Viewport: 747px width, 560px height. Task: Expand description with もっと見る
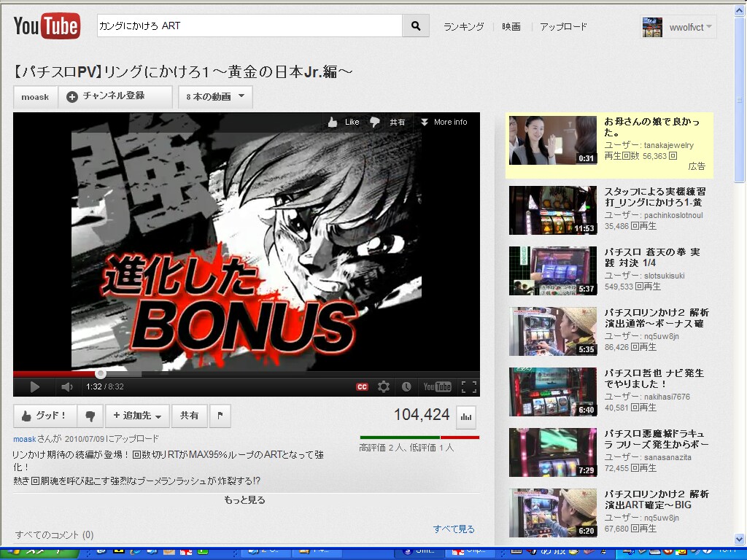pos(244,500)
